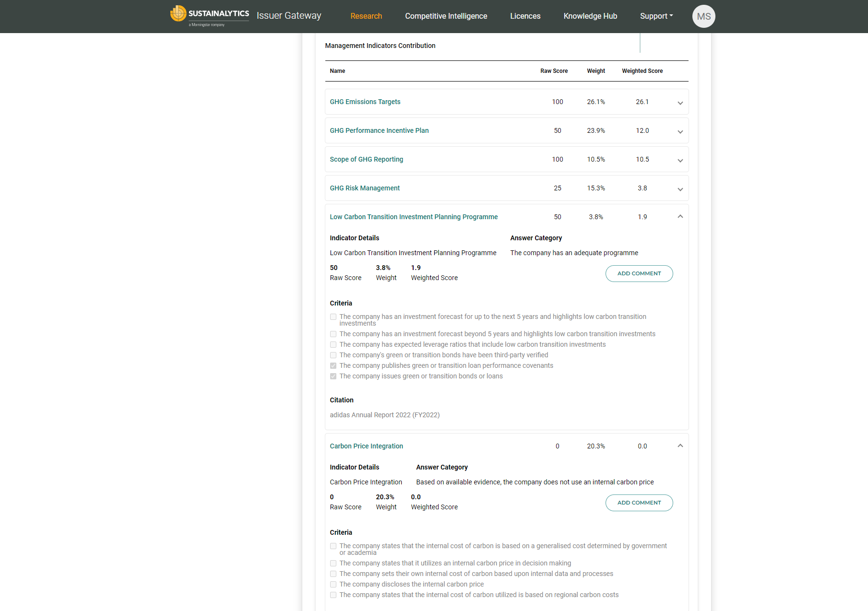Collapse the Carbon Price Integration row
This screenshot has height=611, width=868.
(x=680, y=446)
